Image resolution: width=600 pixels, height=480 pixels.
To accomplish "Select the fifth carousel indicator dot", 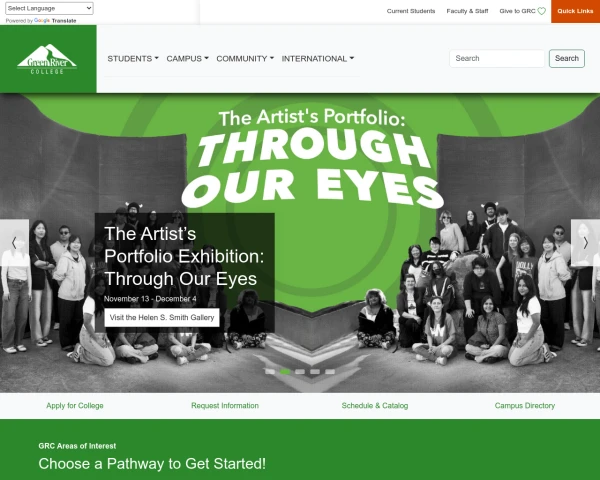I will click(330, 372).
